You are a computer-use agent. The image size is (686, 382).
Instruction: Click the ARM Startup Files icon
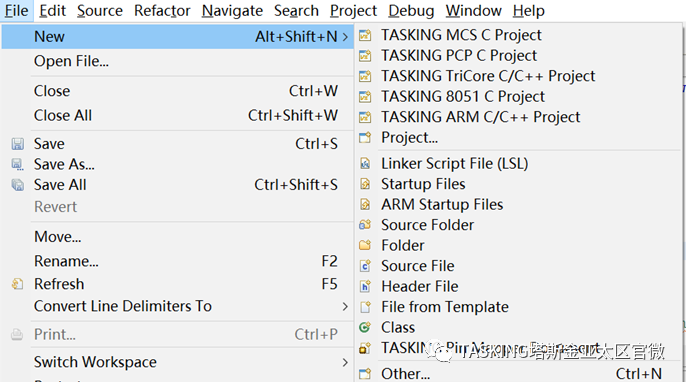(x=365, y=204)
